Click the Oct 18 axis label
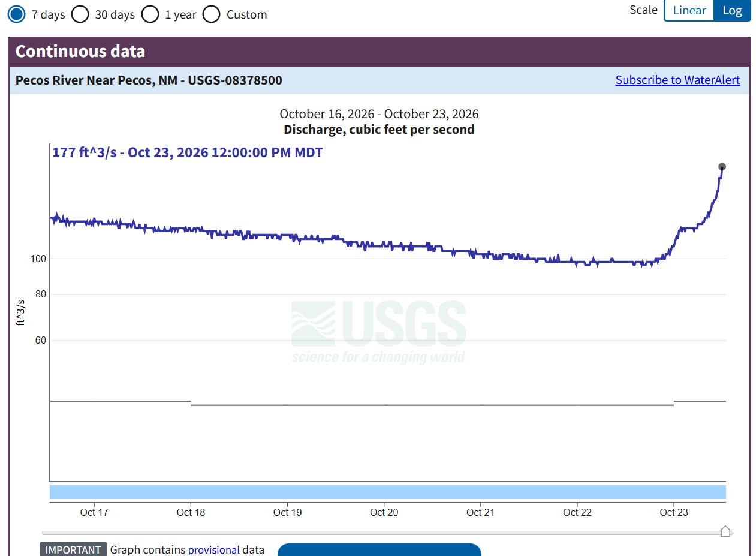 click(x=191, y=512)
